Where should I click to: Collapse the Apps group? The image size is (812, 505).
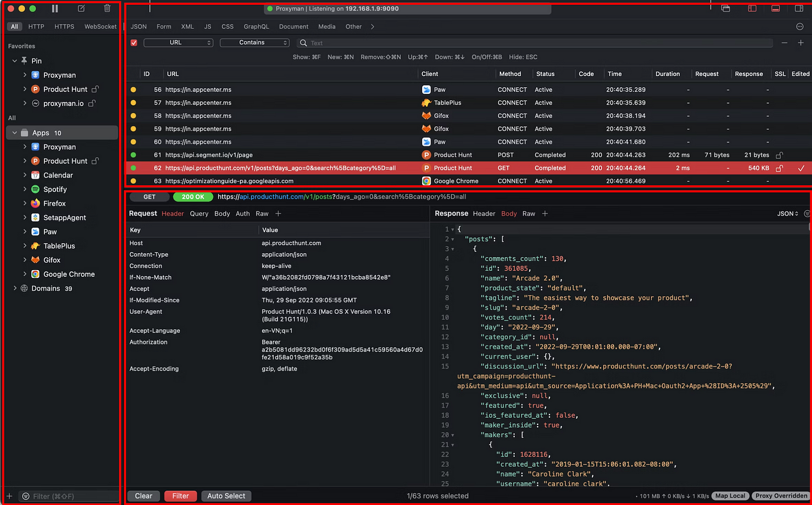click(x=15, y=133)
